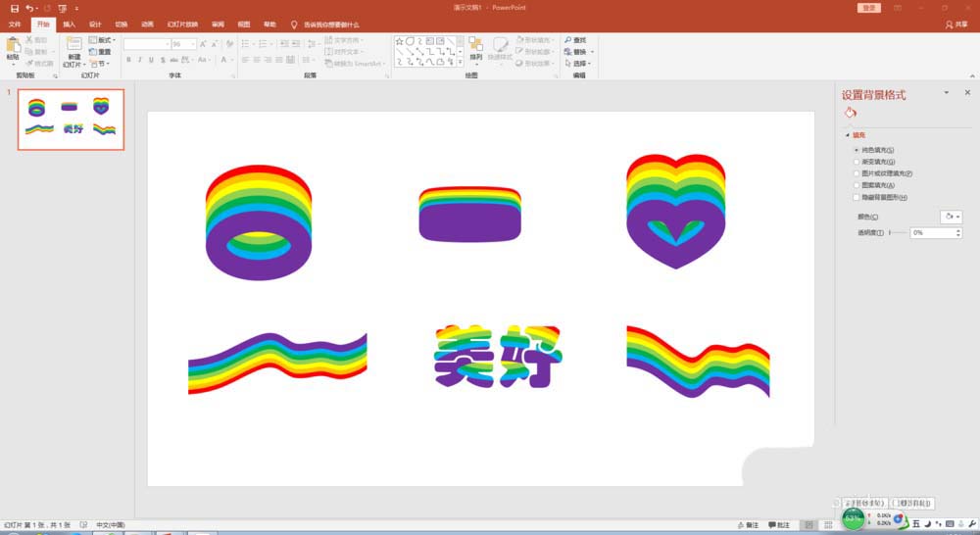Click the New Slide icon
This screenshot has width=980, height=535.
[73, 46]
